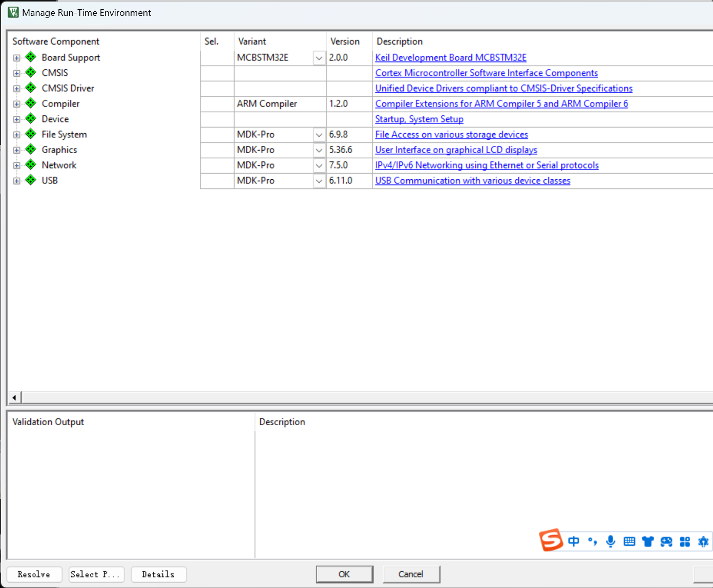Expand the Network tree node
Image resolution: width=713 pixels, height=588 pixels.
(x=17, y=165)
